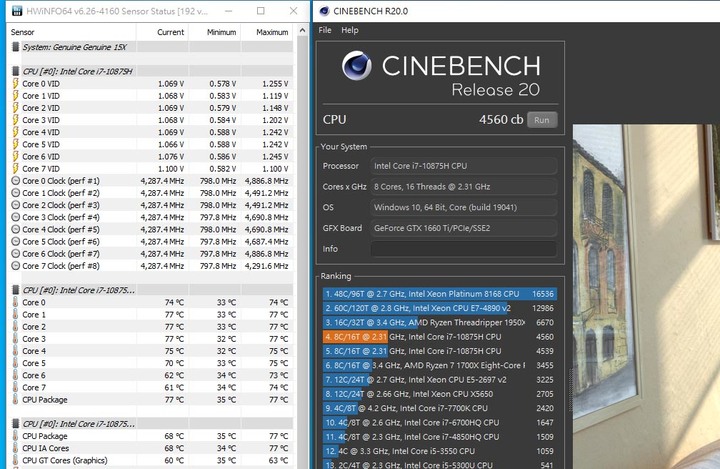The width and height of the screenshot is (720, 469).
Task: Click the Core 7 VID lightning icon
Action: pyautogui.click(x=15, y=169)
